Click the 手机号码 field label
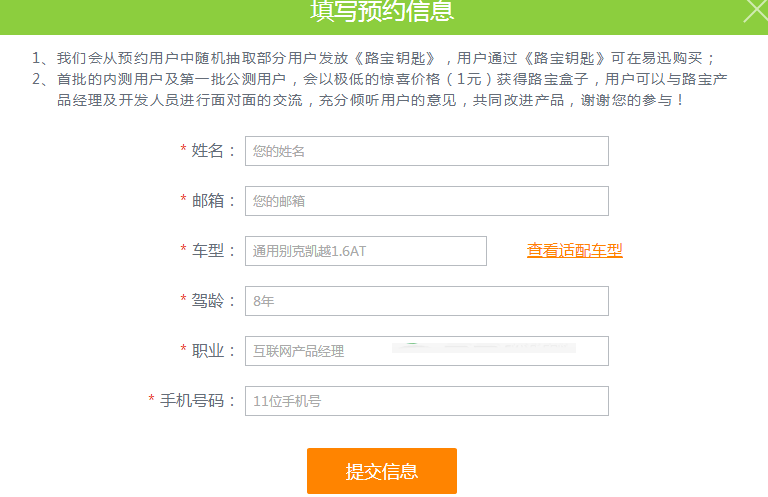 point(197,401)
